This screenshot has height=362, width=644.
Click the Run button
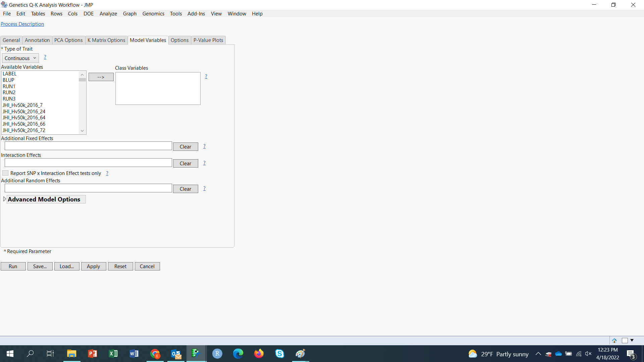click(x=13, y=266)
